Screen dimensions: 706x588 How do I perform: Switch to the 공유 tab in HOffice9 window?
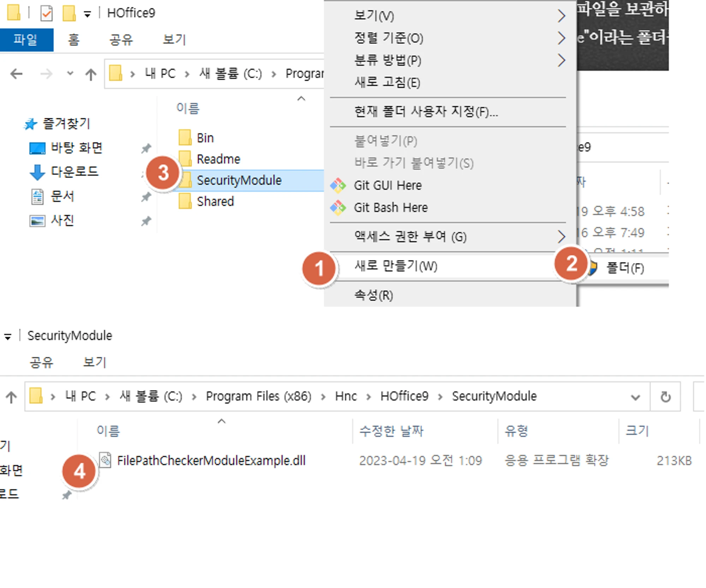[121, 40]
